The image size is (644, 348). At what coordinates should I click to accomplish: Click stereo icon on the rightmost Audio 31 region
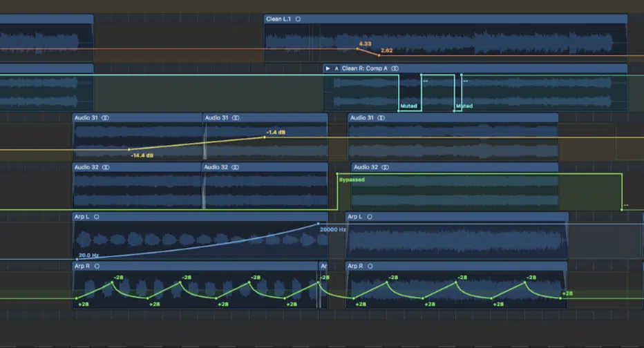tap(381, 118)
